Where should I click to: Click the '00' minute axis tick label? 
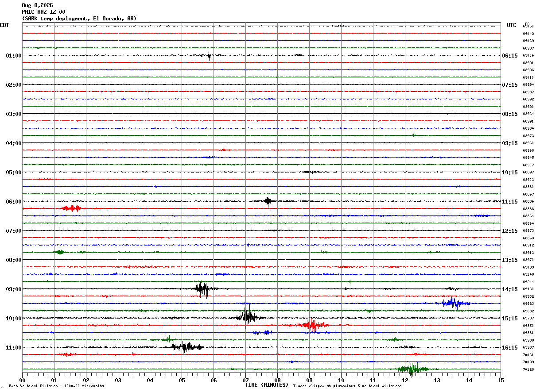coord(22,380)
